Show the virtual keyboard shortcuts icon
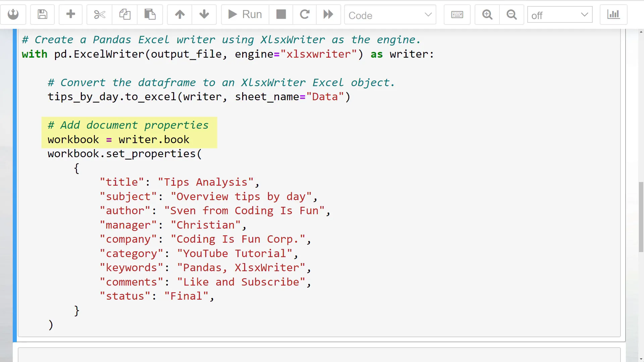 coord(457,14)
